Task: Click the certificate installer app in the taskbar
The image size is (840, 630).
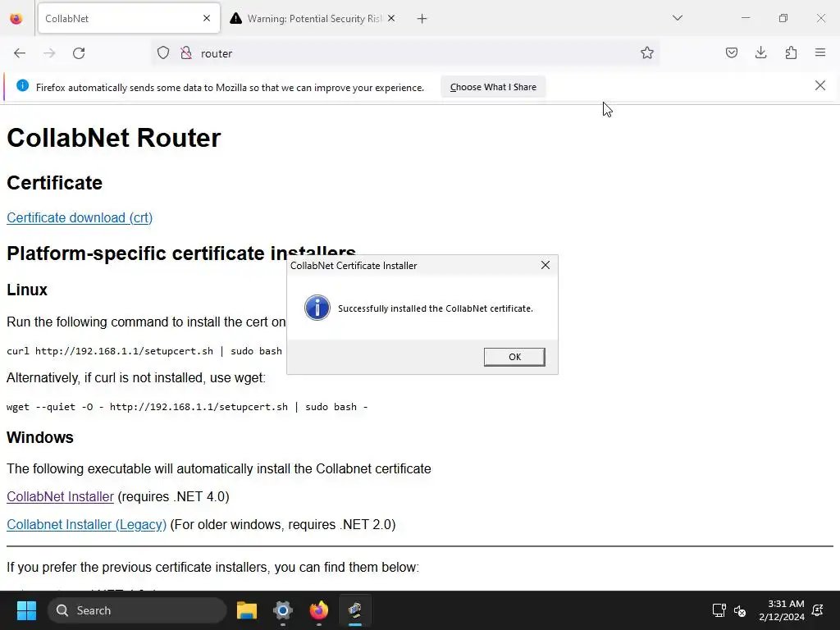Action: pyautogui.click(x=355, y=610)
